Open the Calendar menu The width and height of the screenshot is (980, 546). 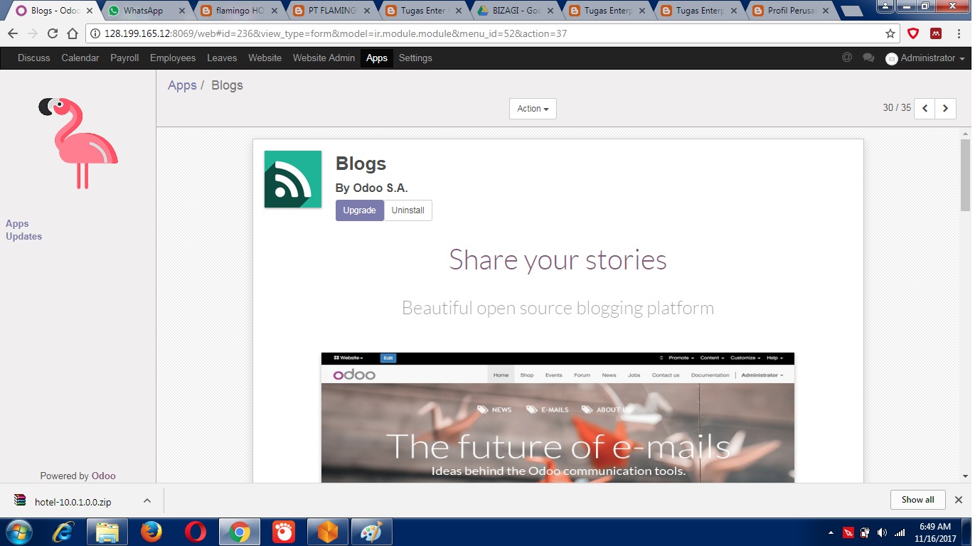80,58
